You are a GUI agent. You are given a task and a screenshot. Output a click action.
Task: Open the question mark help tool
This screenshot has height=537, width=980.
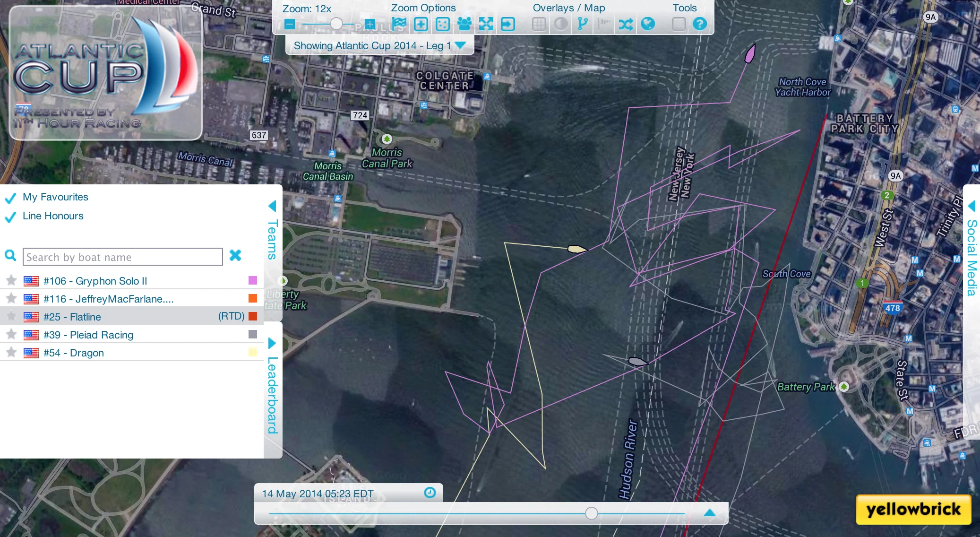699,24
